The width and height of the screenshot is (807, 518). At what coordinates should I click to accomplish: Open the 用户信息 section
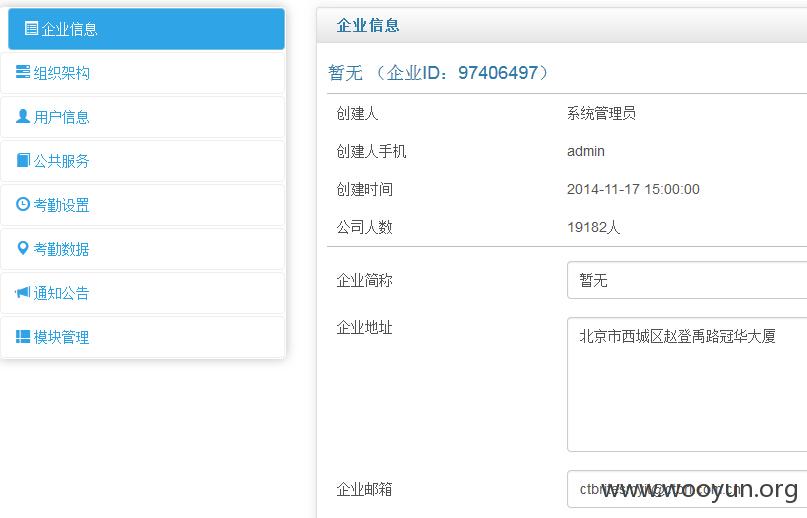click(x=143, y=117)
